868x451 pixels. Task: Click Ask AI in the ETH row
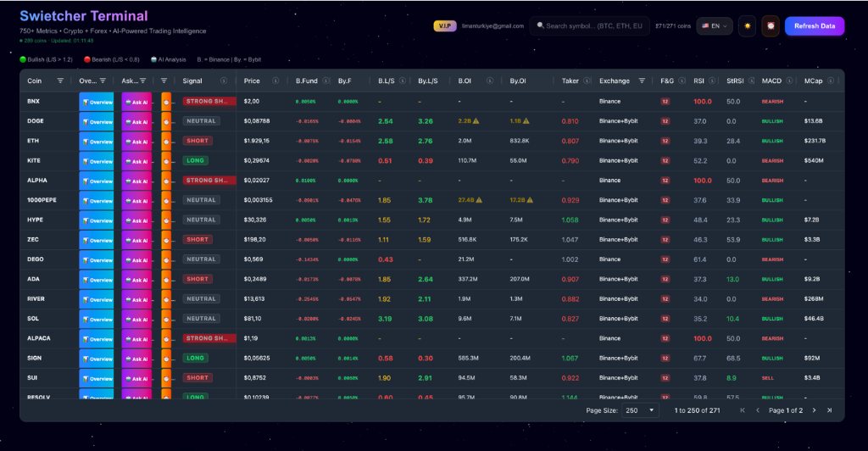136,142
